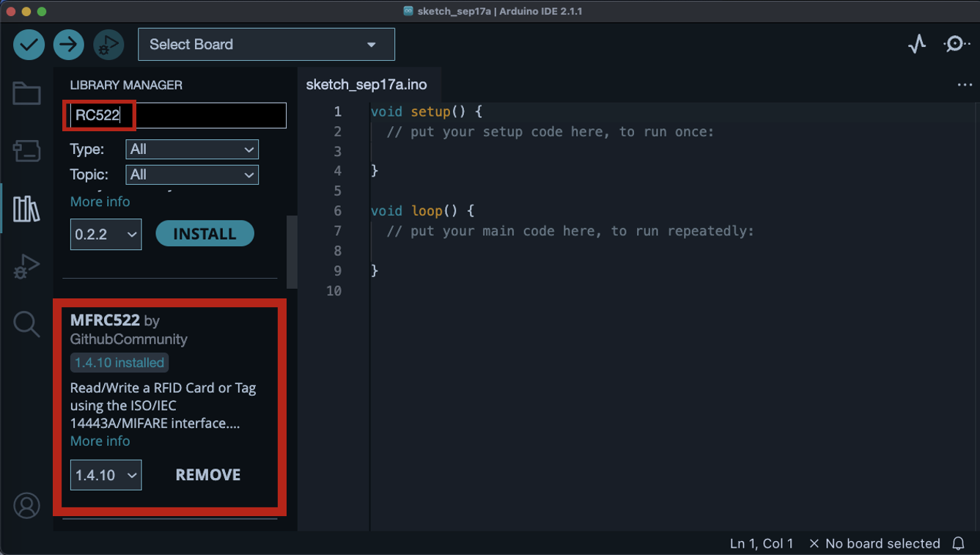The height and width of the screenshot is (555, 980).
Task: Click the library search field containing RC522
Action: (x=177, y=115)
